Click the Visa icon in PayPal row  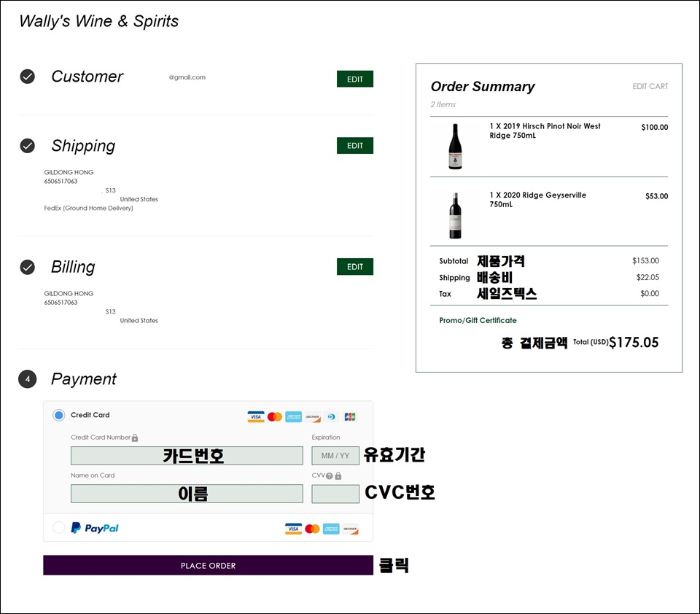pyautogui.click(x=293, y=529)
